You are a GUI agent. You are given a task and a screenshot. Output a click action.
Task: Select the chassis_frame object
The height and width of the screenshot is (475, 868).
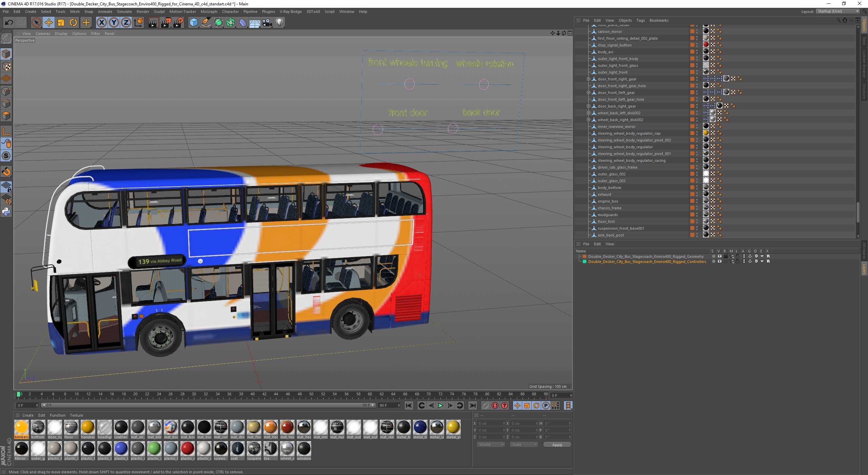[x=609, y=208]
